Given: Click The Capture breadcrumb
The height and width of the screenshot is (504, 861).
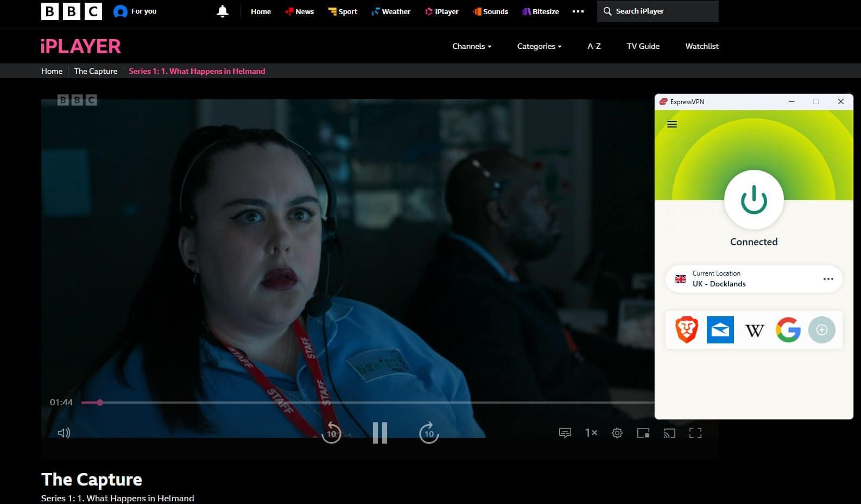Looking at the screenshot, I should click(96, 71).
